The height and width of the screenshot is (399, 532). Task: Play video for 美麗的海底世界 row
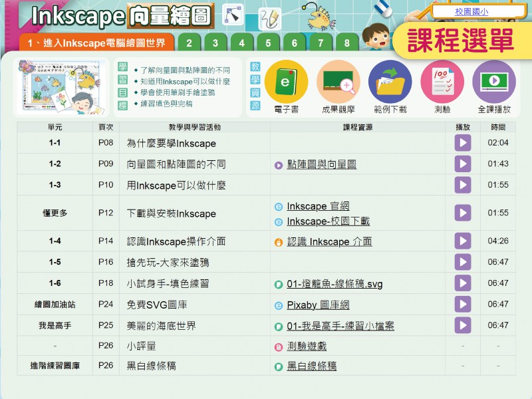pyautogui.click(x=463, y=326)
